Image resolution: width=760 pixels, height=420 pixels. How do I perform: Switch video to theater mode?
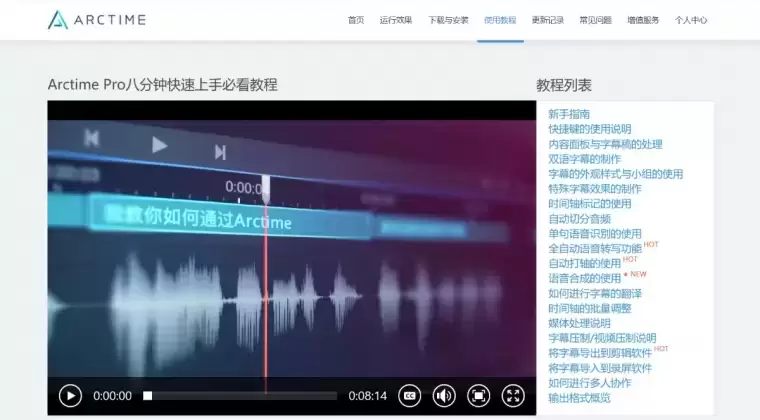(478, 396)
